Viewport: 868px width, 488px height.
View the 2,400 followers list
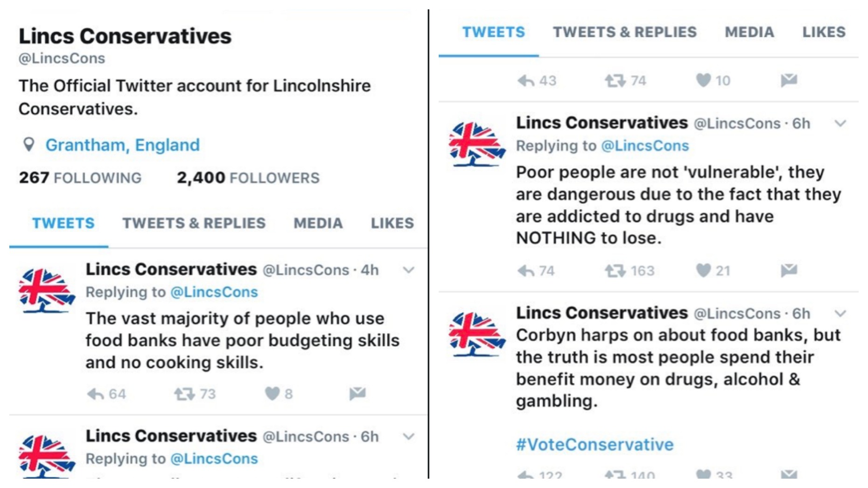(x=248, y=177)
